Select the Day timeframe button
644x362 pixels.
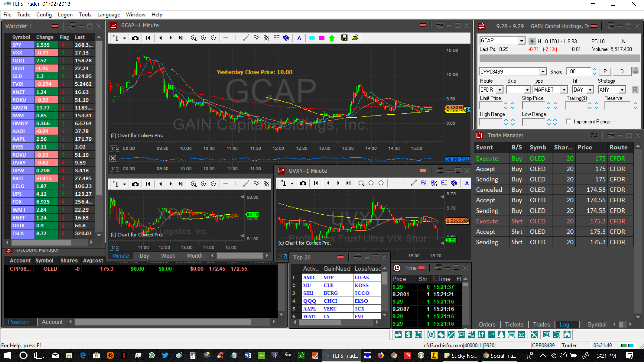click(x=144, y=256)
